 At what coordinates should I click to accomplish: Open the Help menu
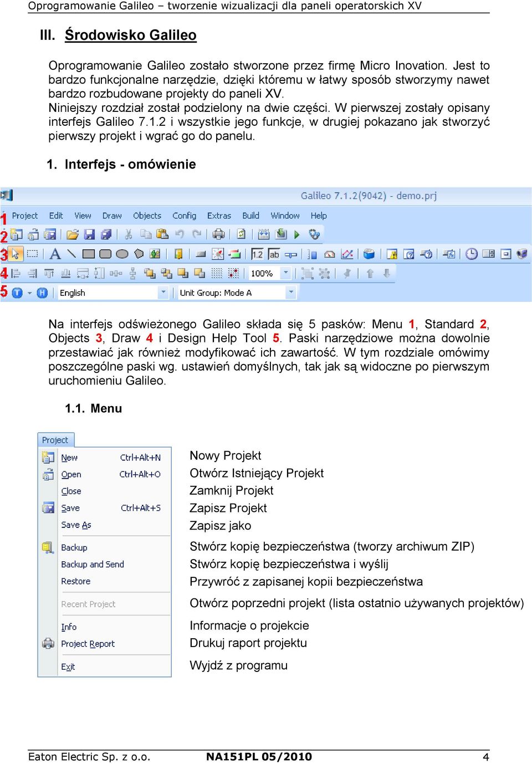[319, 216]
